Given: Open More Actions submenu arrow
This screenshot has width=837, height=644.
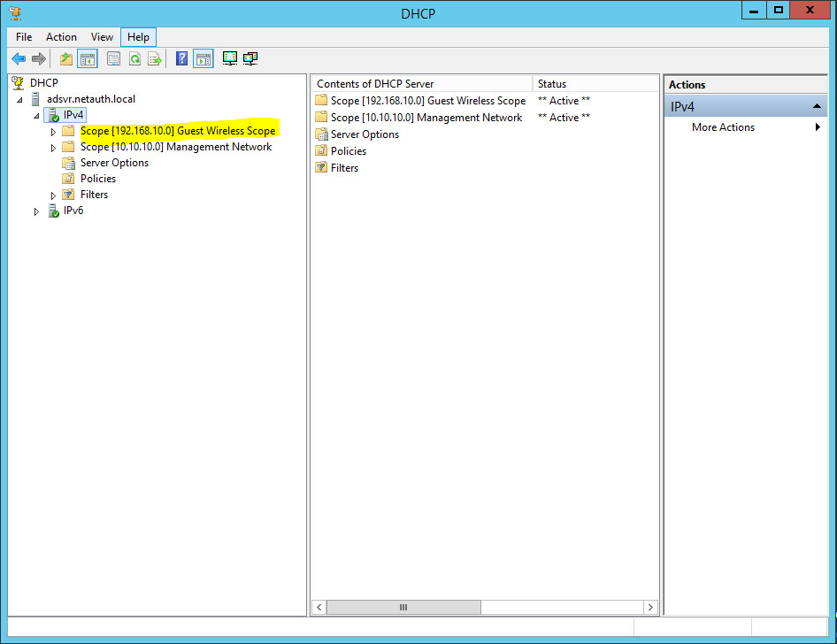Looking at the screenshot, I should tap(818, 127).
